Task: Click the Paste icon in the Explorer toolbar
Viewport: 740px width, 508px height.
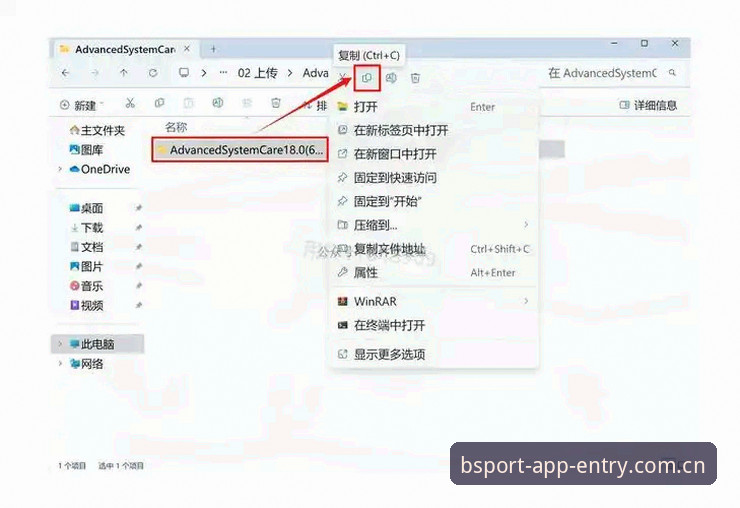Action: 188,103
